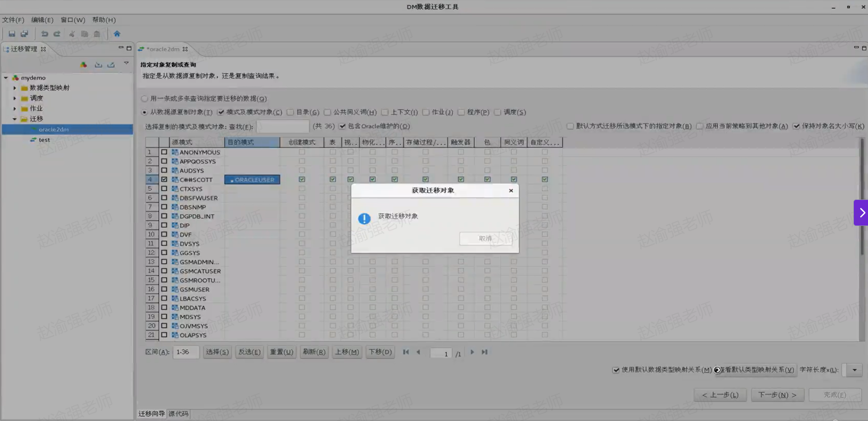
Task: Click new project icon in migration panel
Action: [83, 64]
